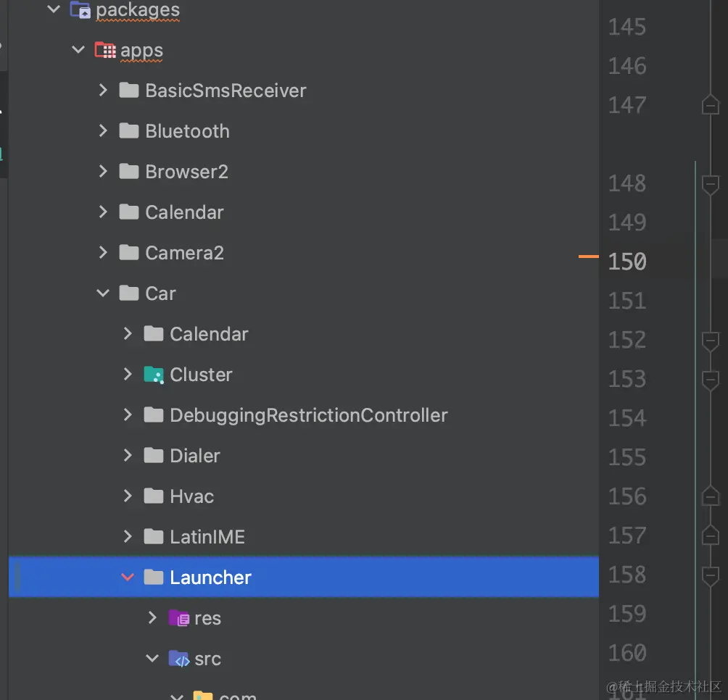The image size is (728, 700).
Task: Expand the BasicSmsReceiver folder
Action: tap(103, 91)
